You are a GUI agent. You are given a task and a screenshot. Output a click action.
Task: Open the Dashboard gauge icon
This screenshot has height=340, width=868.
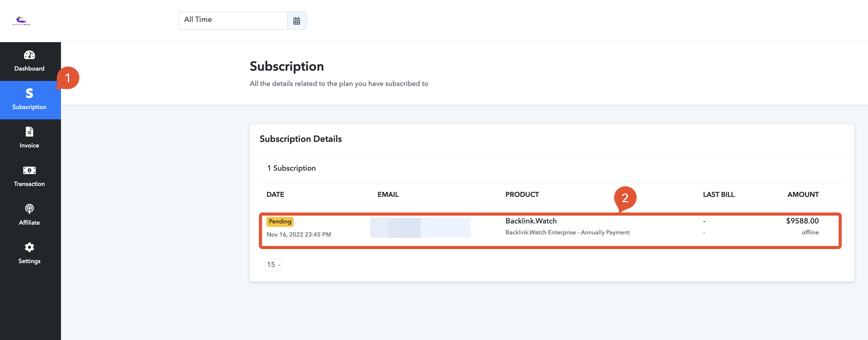29,55
